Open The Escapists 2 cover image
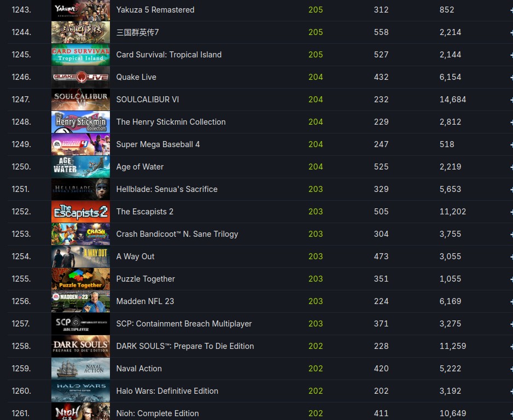This screenshot has width=513, height=420. tap(80, 212)
